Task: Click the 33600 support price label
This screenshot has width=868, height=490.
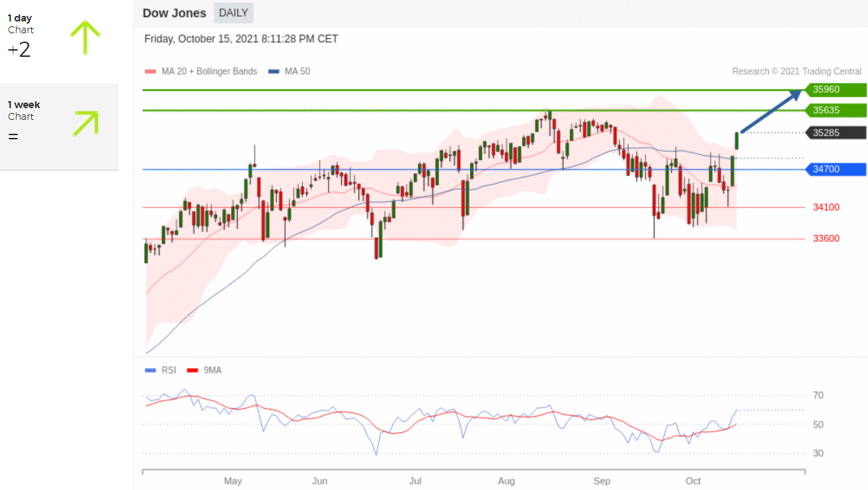Action: click(826, 238)
